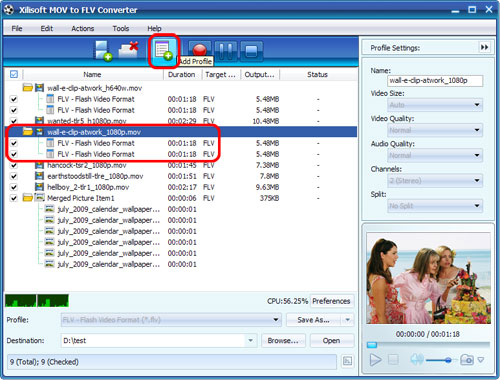Click Browse... to choose a destination
The height and width of the screenshot is (380, 500).
(283, 341)
